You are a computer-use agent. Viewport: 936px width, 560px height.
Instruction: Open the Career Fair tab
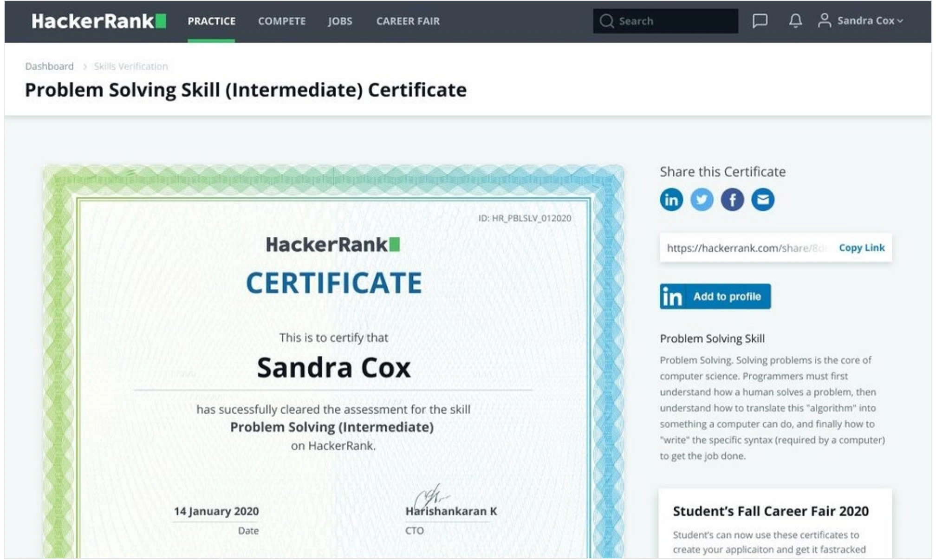pos(408,21)
